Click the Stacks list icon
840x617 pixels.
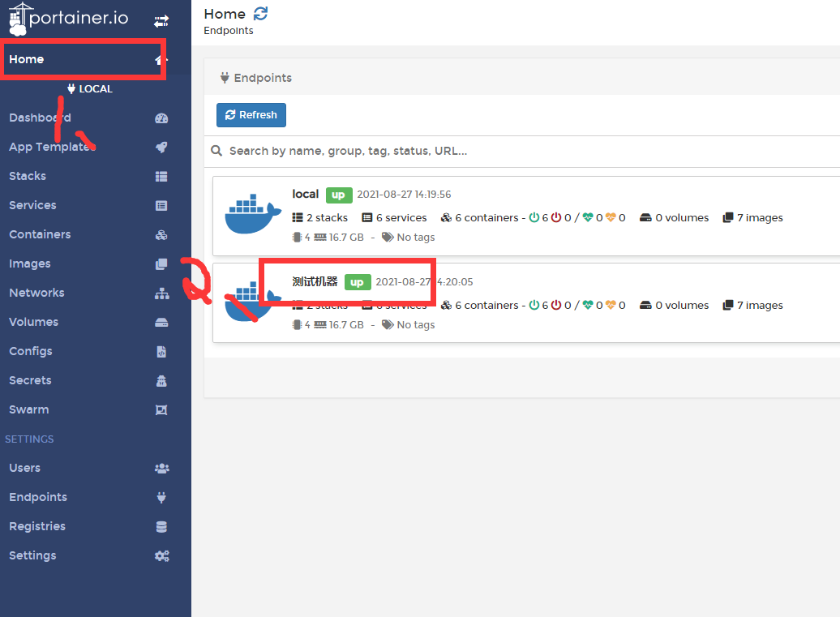pyautogui.click(x=161, y=177)
